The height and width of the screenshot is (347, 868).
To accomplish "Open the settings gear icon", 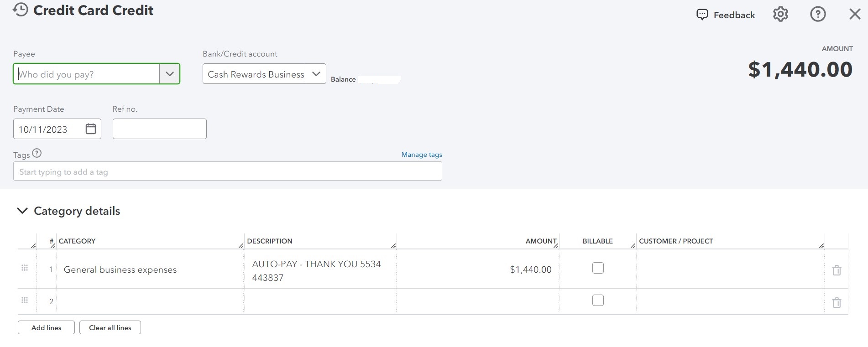I will coord(780,15).
